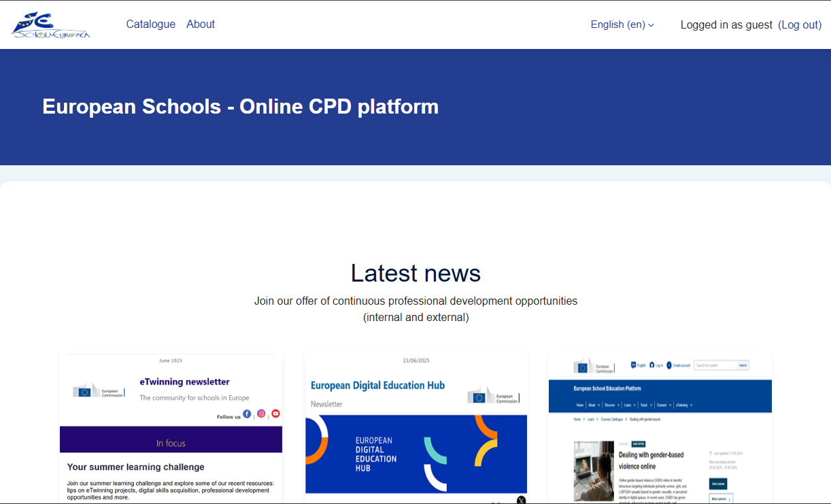The height and width of the screenshot is (504, 831).
Task: Click the search field in the platform preview
Action: pyautogui.click(x=715, y=365)
